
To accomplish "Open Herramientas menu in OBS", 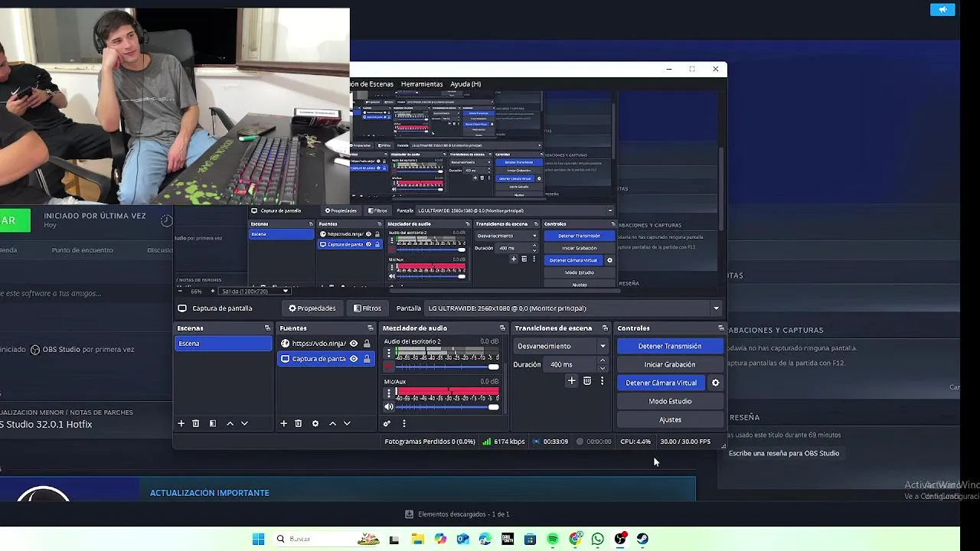I will pyautogui.click(x=422, y=84).
